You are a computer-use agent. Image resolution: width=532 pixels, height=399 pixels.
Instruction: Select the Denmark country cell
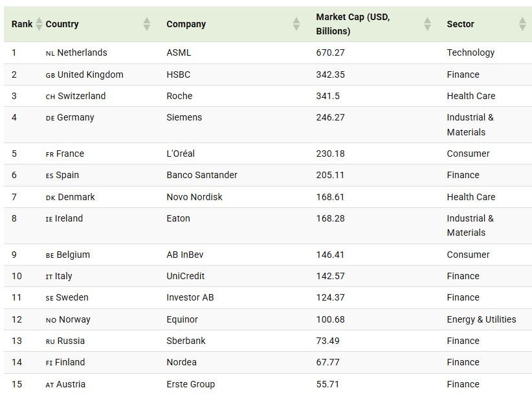[71, 197]
